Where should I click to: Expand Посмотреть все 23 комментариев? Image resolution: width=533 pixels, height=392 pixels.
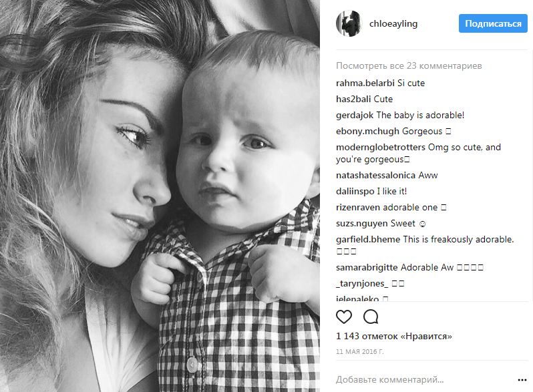pyautogui.click(x=409, y=65)
